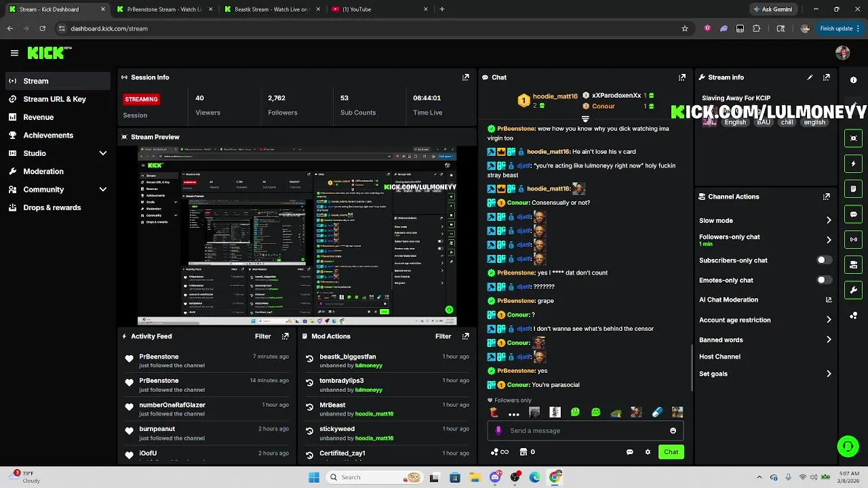Click the green Chat send button
This screenshot has width=868, height=488.
[671, 452]
